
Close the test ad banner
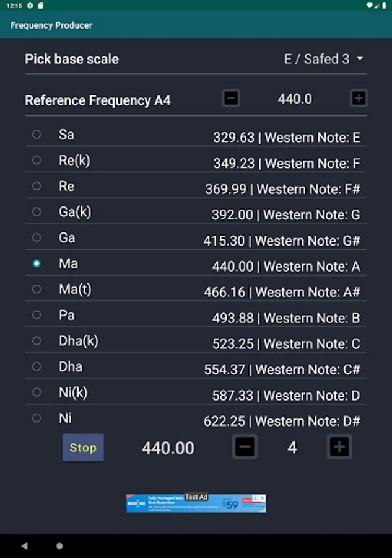tap(262, 498)
